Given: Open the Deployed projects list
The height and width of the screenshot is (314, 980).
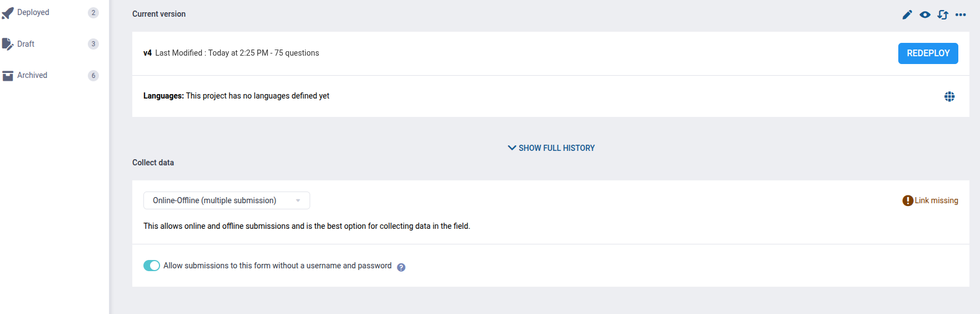Looking at the screenshot, I should (x=33, y=12).
